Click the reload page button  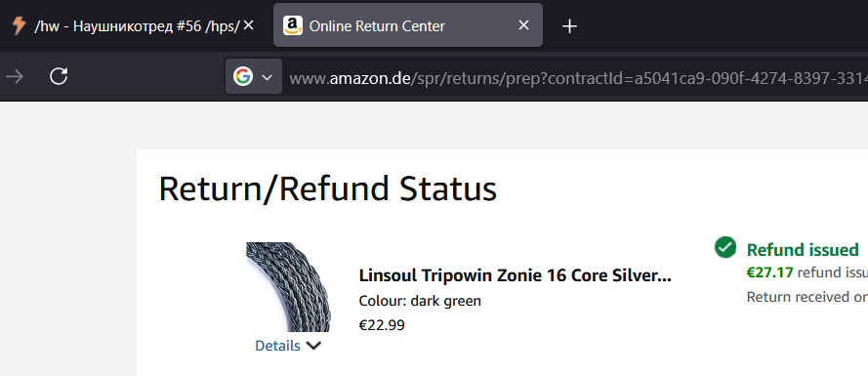point(59,76)
